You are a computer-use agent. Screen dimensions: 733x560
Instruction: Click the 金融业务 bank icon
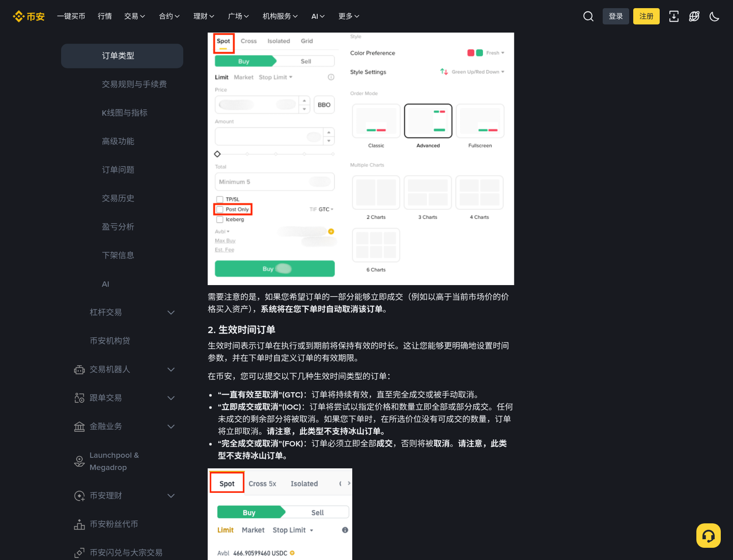[x=79, y=426]
